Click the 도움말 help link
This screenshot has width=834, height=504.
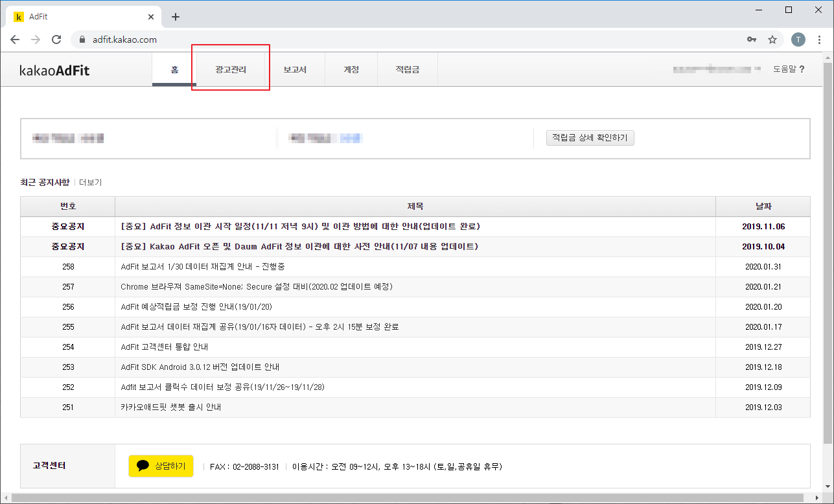[x=789, y=69]
